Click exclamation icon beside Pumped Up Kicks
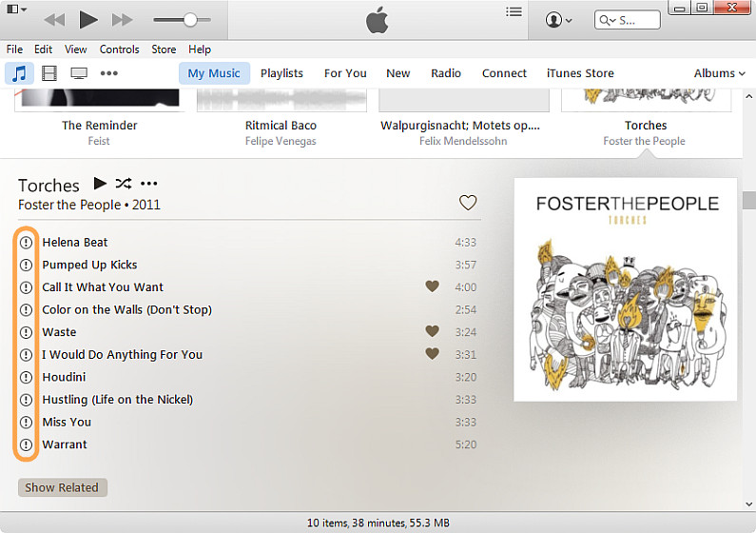 tap(26, 265)
